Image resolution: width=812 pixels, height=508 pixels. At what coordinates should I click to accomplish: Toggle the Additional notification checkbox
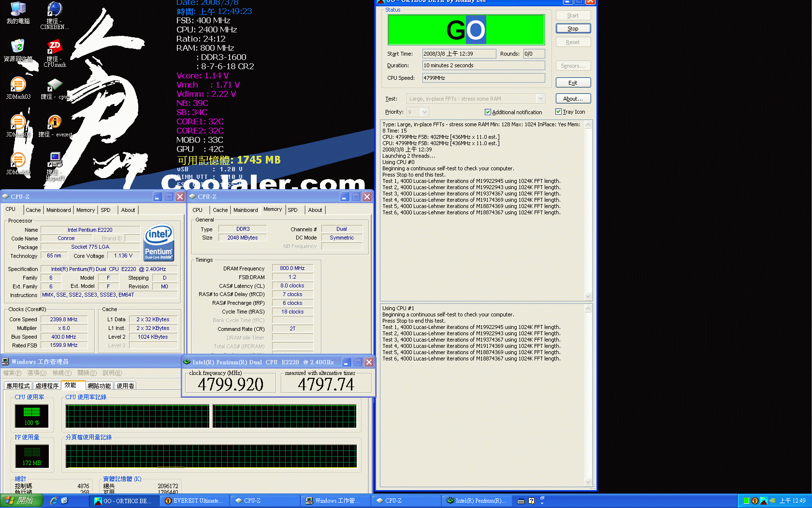[488, 112]
